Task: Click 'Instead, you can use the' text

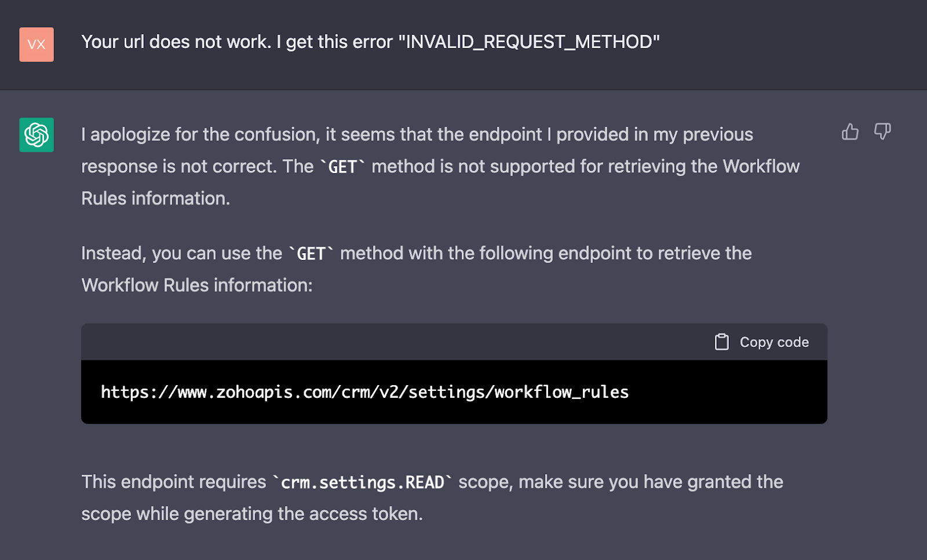Action: tap(181, 253)
